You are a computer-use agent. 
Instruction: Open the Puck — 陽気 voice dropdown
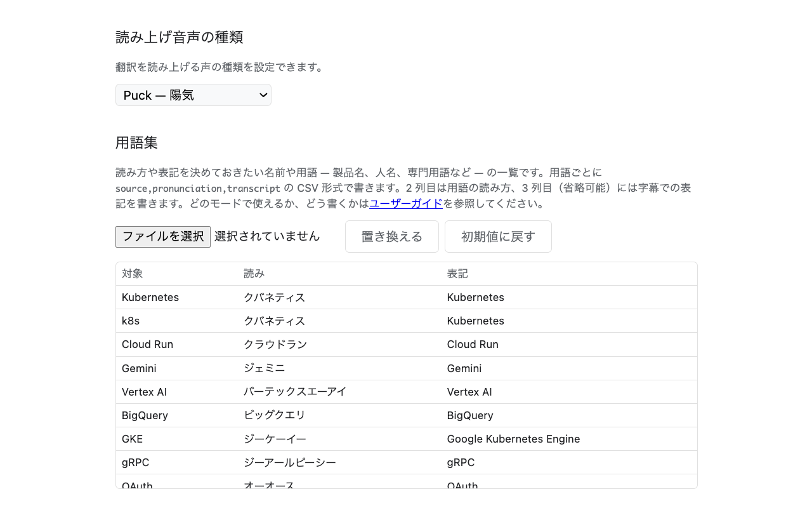click(193, 95)
